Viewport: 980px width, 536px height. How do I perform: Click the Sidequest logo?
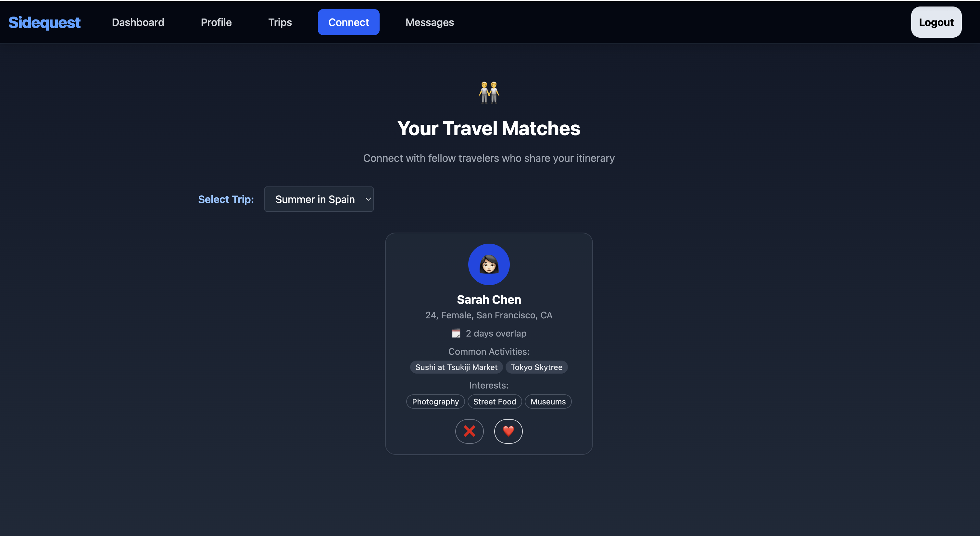click(x=44, y=22)
